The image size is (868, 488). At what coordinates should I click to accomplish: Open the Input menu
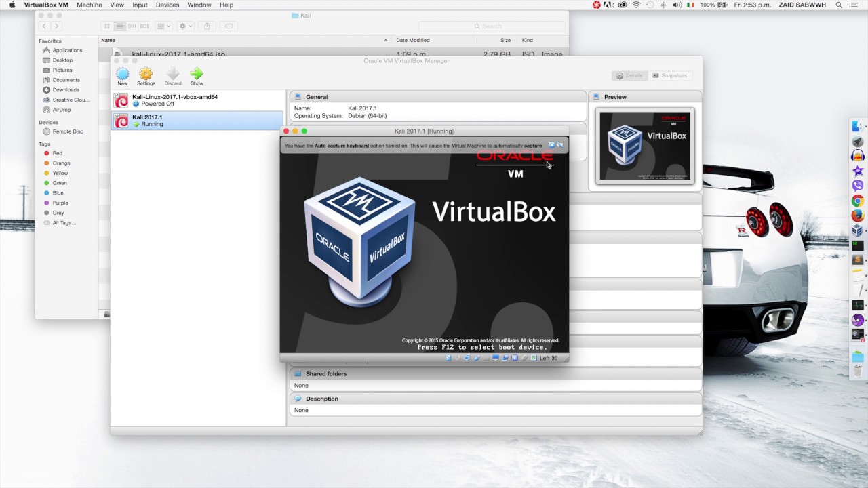click(140, 5)
